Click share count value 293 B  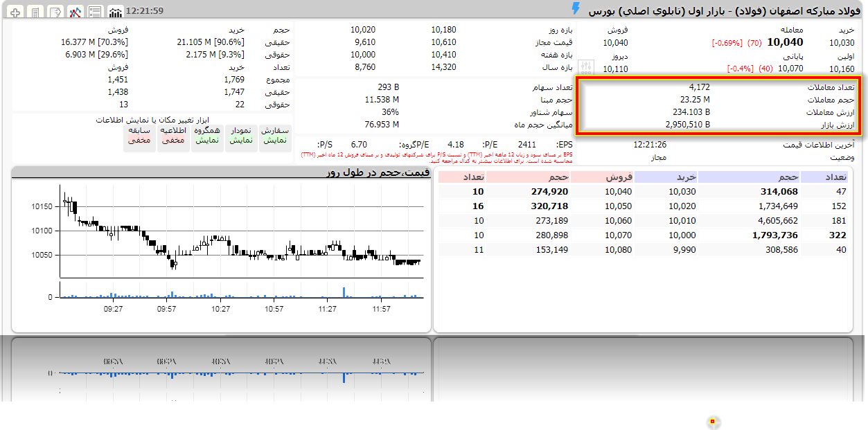(389, 87)
